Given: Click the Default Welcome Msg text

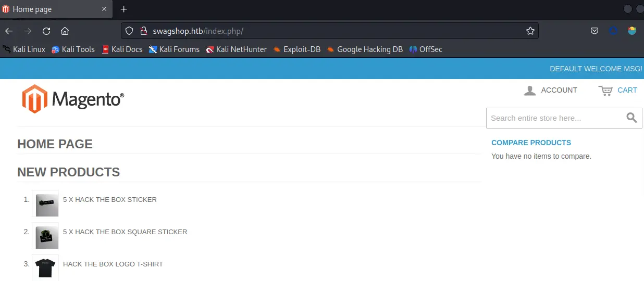Looking at the screenshot, I should [x=596, y=69].
